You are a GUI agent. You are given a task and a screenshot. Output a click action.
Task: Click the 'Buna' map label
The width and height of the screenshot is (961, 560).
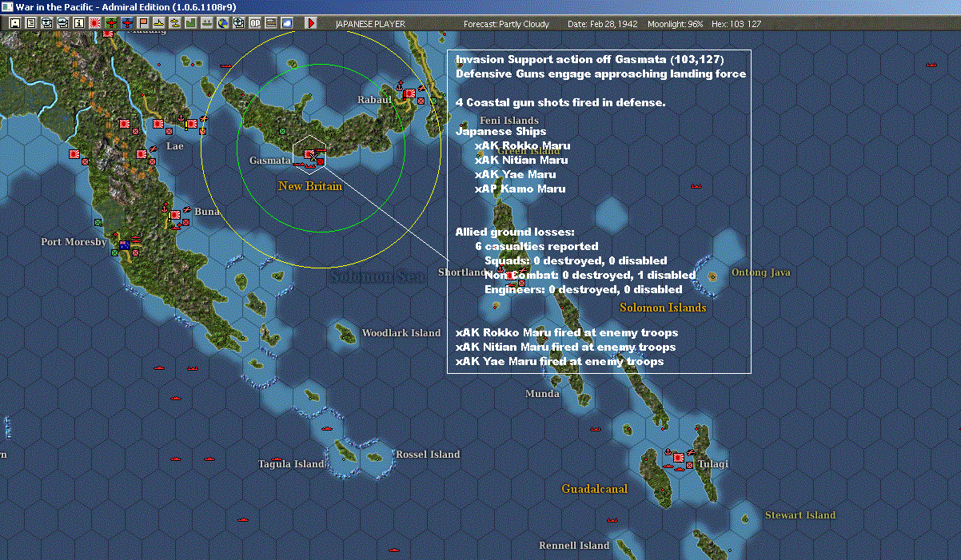coord(206,212)
